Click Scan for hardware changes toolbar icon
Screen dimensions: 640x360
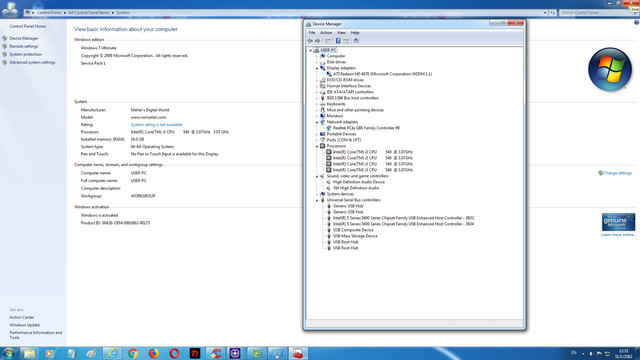point(356,41)
